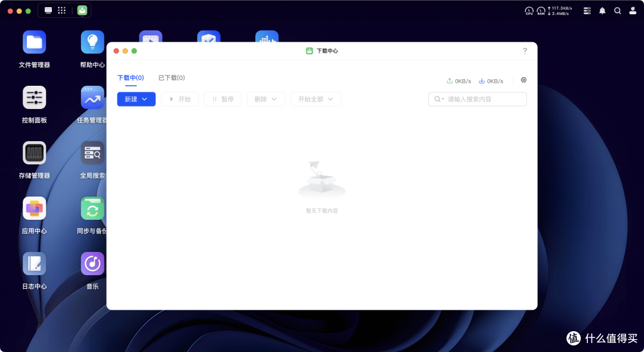
Task: Expand the 开始全部 dropdown
Action: coord(316,99)
